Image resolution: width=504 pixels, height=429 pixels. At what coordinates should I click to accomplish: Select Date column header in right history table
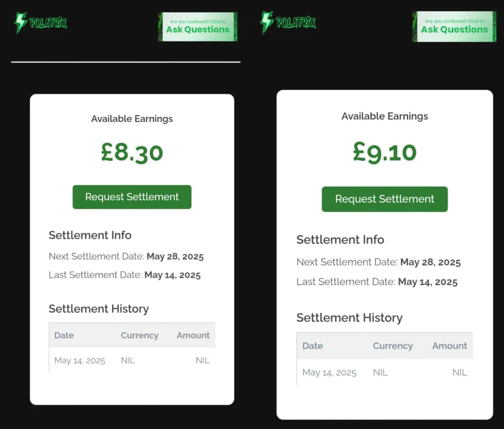point(312,346)
